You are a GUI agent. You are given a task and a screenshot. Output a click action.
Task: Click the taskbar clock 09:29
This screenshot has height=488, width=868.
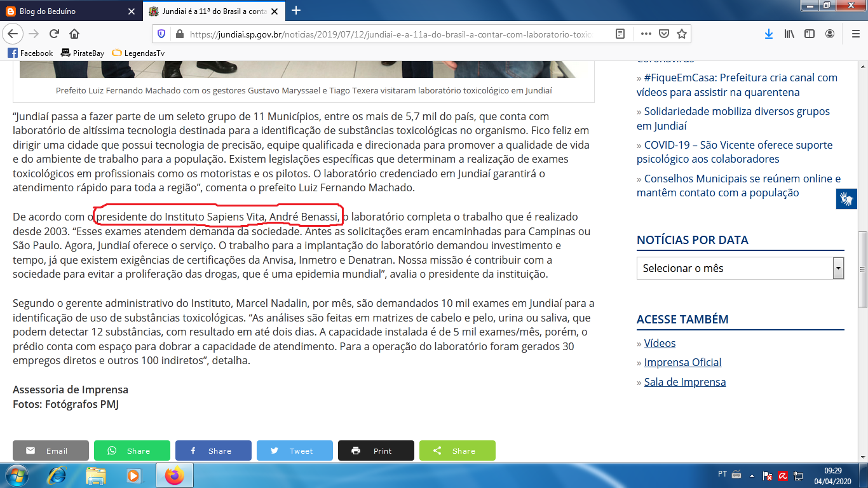click(833, 470)
